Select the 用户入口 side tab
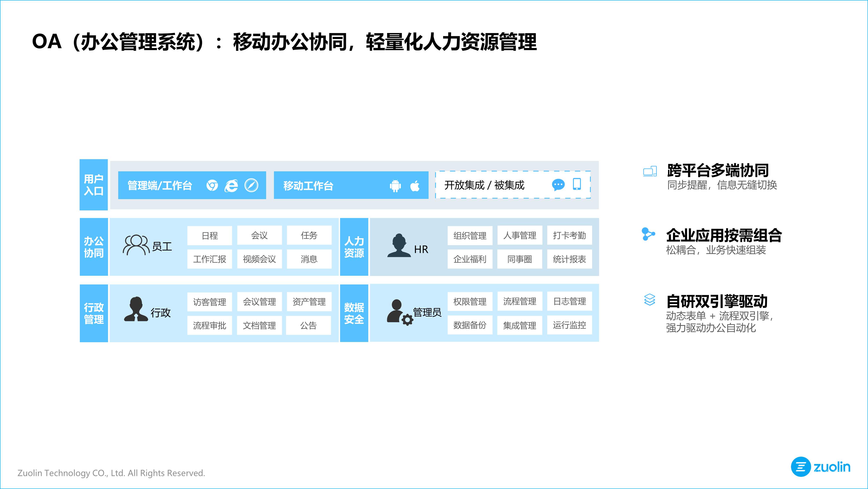Viewport: 868px width, 489px height. [x=94, y=185]
